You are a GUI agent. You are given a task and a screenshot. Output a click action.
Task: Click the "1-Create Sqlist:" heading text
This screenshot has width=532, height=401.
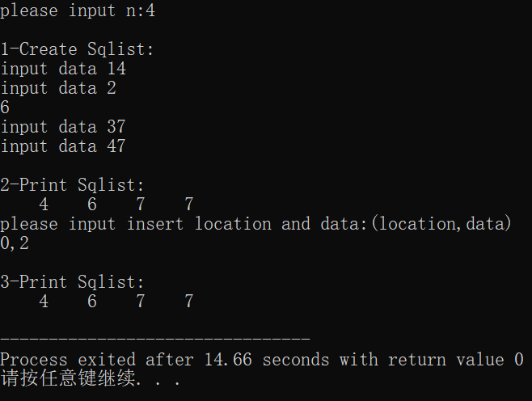click(78, 49)
